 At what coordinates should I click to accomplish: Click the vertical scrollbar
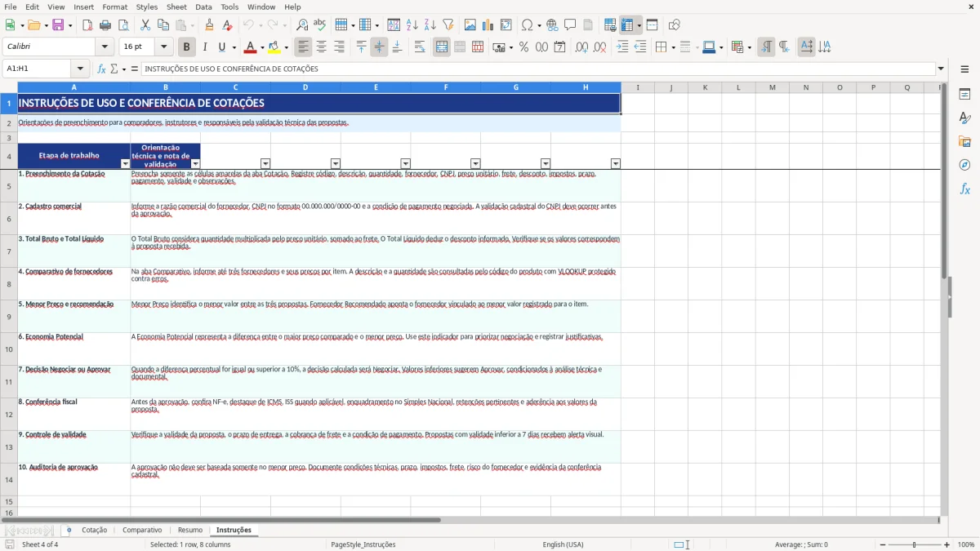pos(944,299)
